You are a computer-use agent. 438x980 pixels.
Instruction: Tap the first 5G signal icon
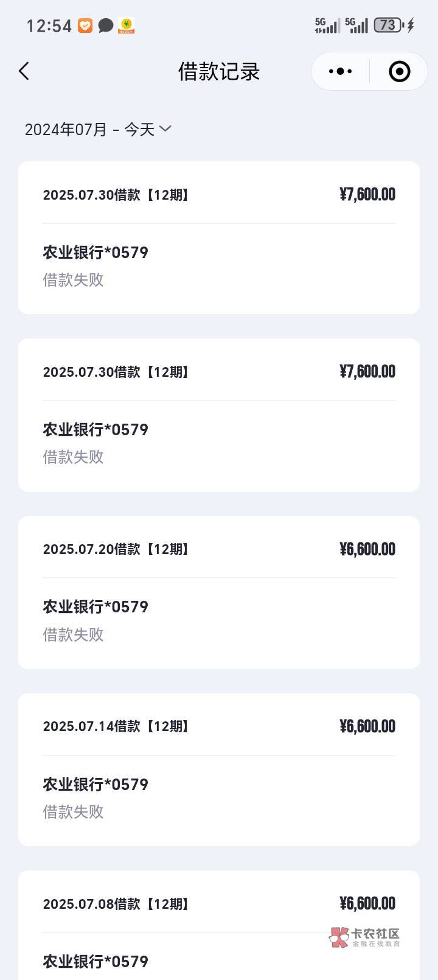(327, 25)
